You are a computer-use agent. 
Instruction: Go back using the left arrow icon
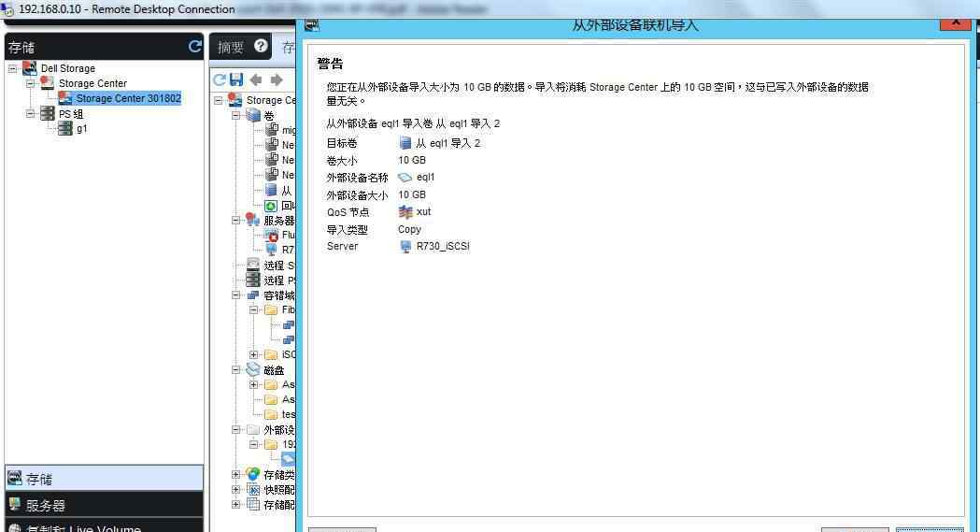[x=256, y=79]
